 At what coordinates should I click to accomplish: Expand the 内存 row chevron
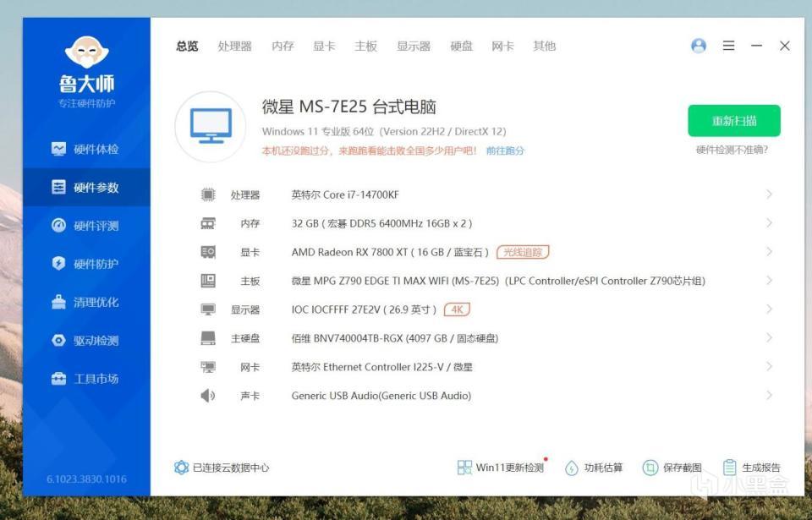(769, 222)
